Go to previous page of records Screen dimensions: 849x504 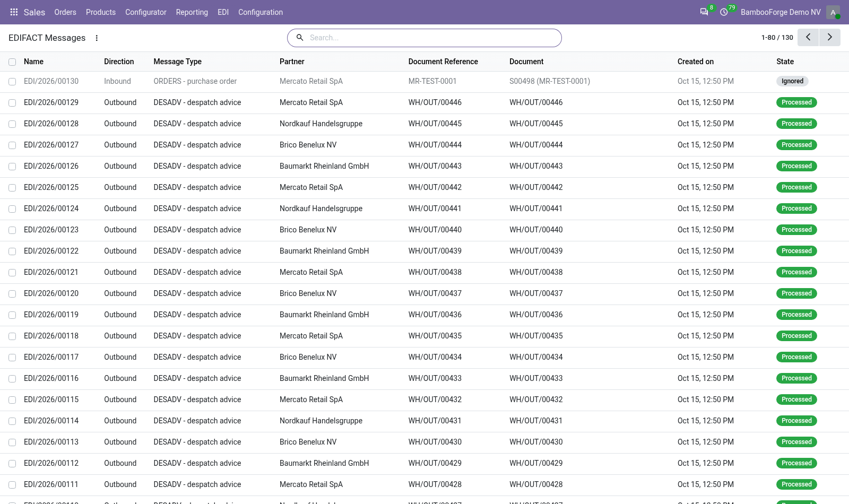(x=808, y=38)
